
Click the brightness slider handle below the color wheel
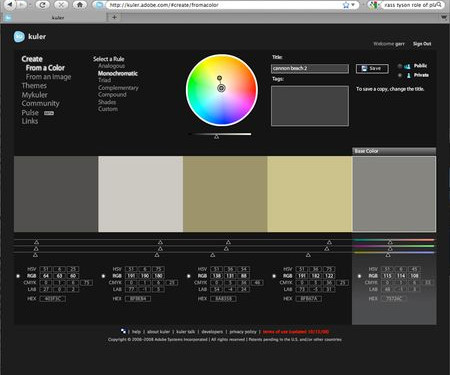click(216, 137)
